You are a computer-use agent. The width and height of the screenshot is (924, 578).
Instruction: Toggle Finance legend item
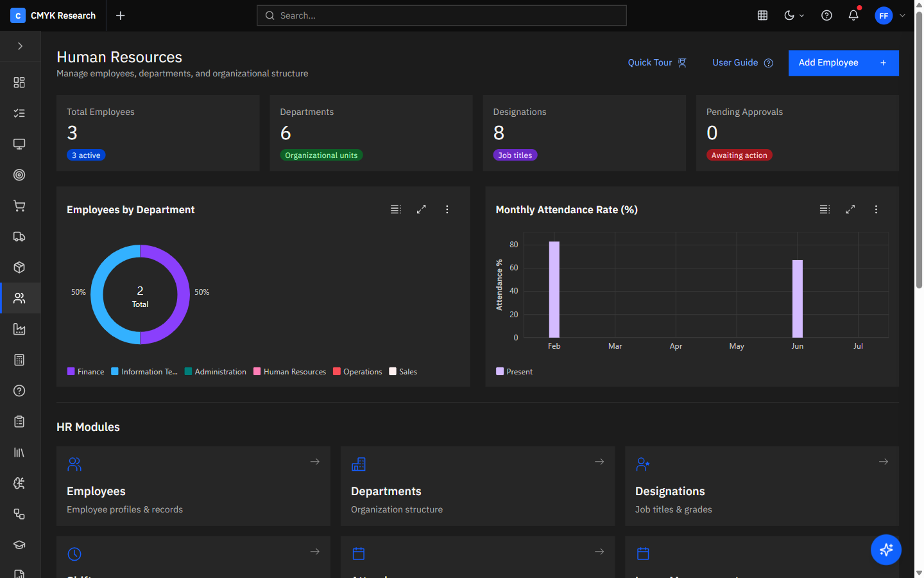[x=86, y=372]
